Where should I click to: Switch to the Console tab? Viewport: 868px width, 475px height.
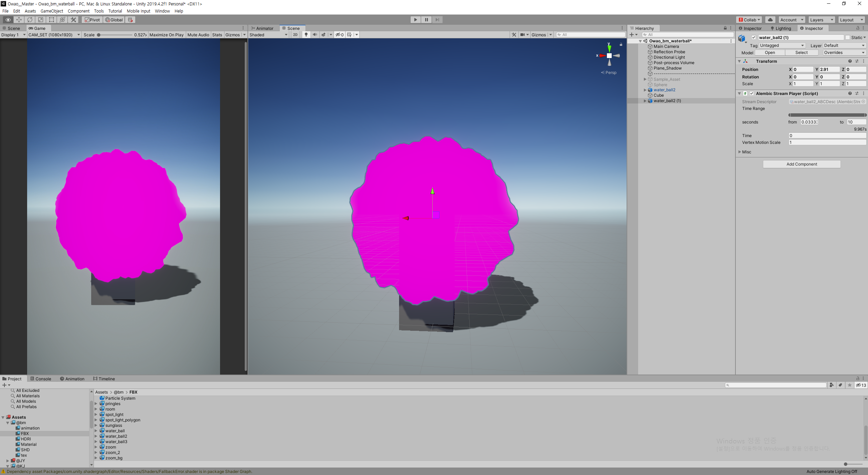coord(41,379)
